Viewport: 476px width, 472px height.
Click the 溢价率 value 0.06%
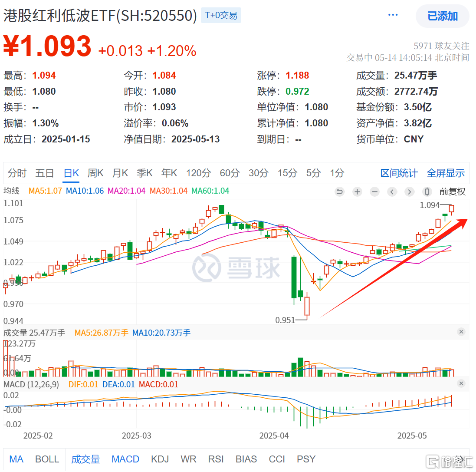click(175, 123)
